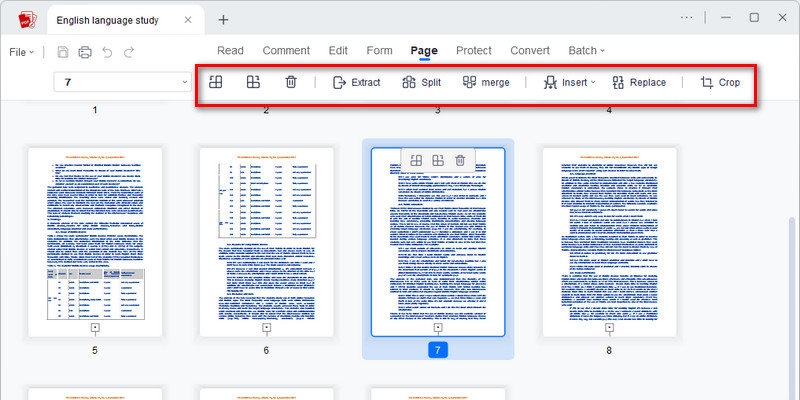The width and height of the screenshot is (800, 400).
Task: Open a new tab with plus button
Action: tap(223, 20)
